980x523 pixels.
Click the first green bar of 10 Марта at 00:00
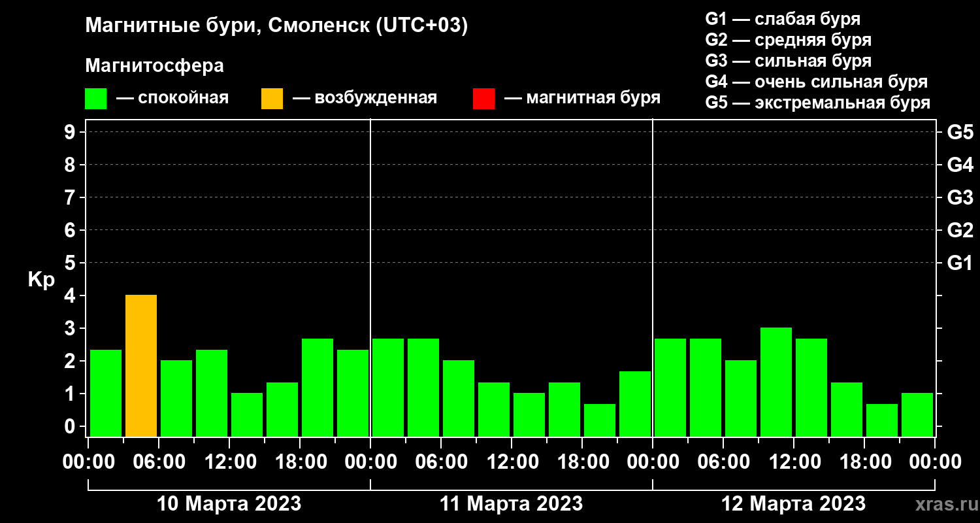pos(106,393)
